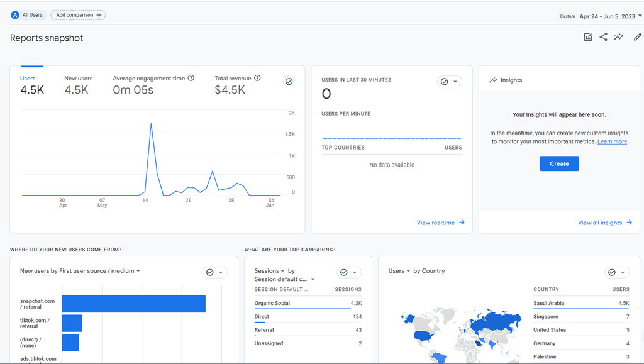The image size is (644, 364).
Task: Click help icon next to Average engagement time
Action: [x=191, y=78]
